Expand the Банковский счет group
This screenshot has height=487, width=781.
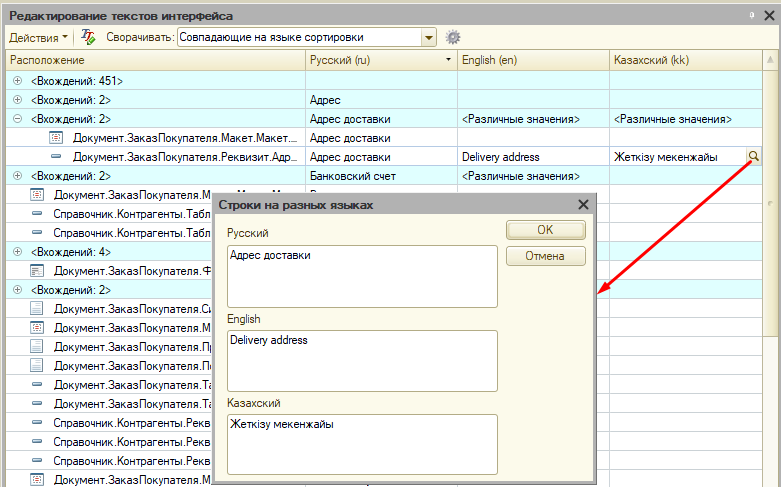click(18, 176)
